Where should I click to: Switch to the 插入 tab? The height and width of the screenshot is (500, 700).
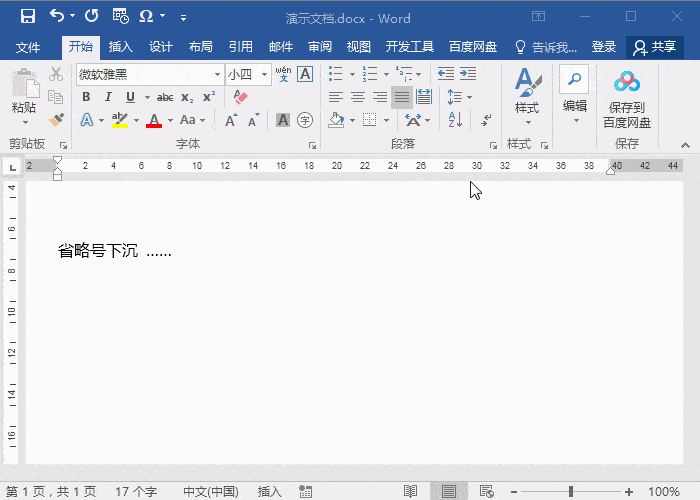121,47
